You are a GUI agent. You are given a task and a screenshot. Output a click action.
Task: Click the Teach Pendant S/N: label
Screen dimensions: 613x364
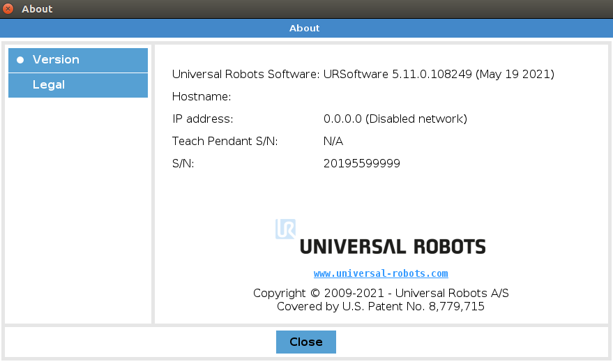tap(225, 141)
